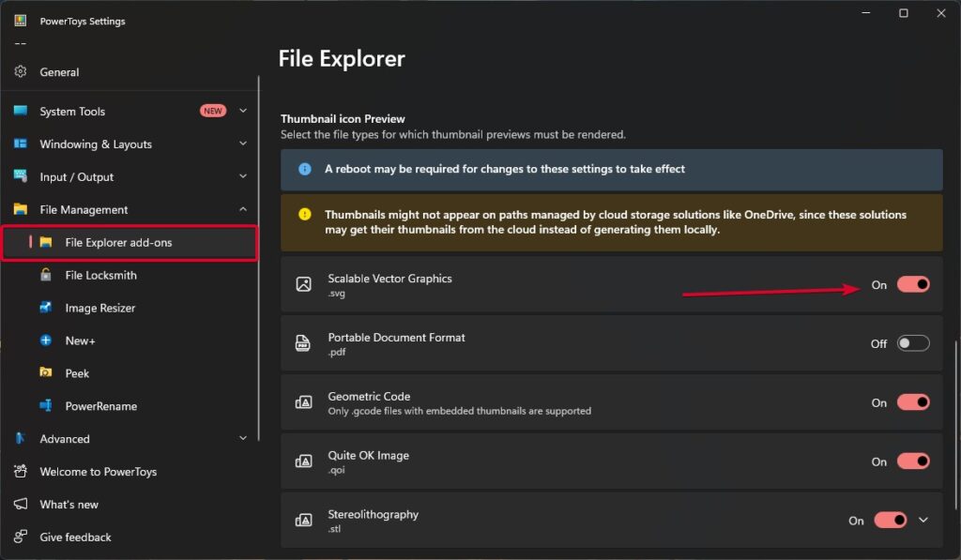Toggle off Stereolithography thumbnail preview

[891, 521]
